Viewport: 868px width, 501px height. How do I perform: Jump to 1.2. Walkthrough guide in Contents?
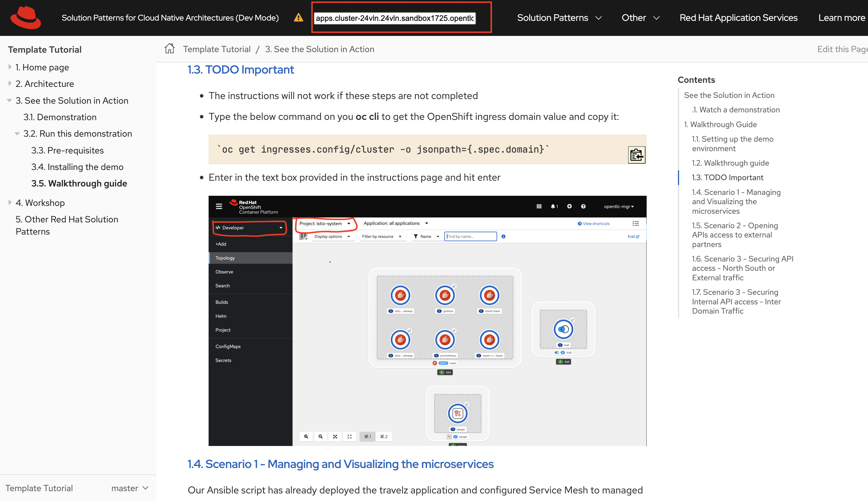[730, 163]
